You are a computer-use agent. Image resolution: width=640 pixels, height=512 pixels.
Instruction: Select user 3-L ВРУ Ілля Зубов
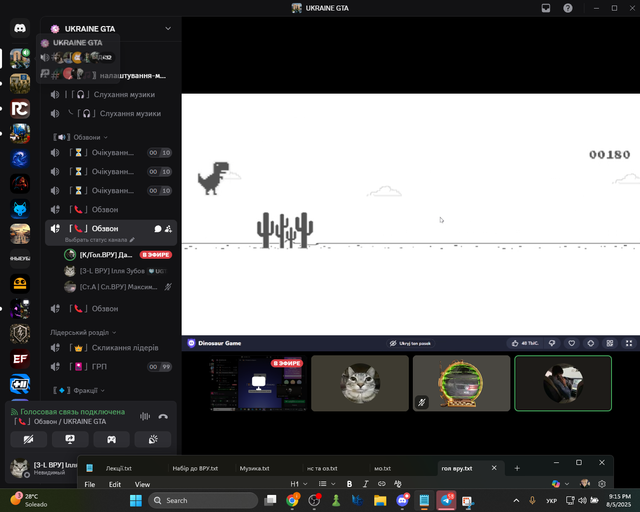118,271
